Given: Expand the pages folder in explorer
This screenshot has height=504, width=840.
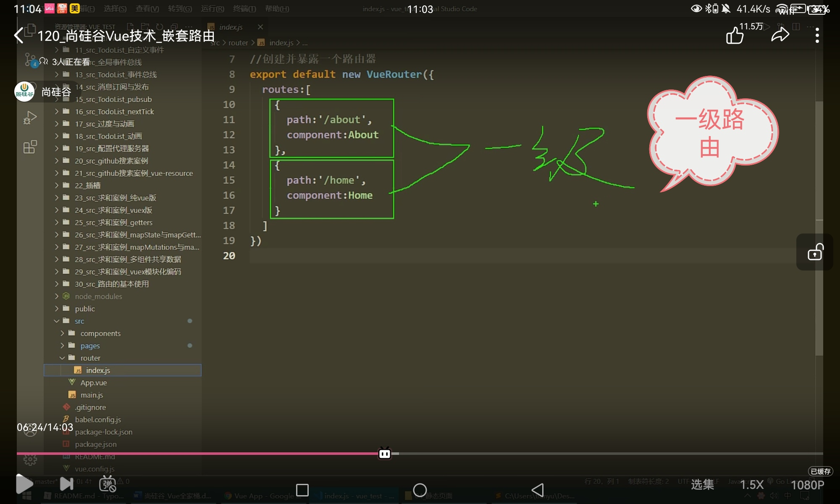Looking at the screenshot, I should click(90, 346).
